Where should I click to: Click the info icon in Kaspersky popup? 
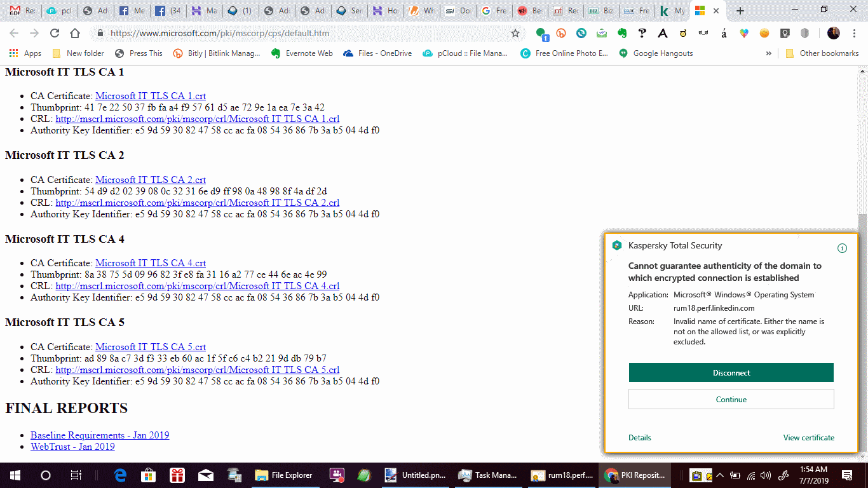pyautogui.click(x=842, y=248)
